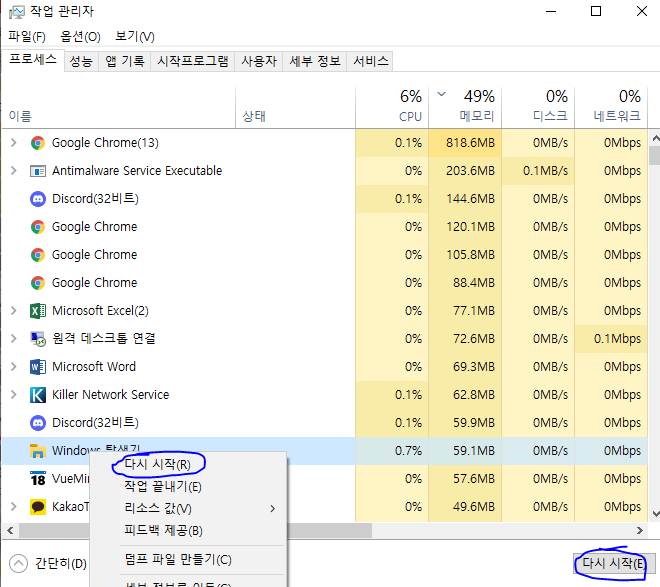
Task: Click the Windows Explorer folder icon
Action: [38, 451]
